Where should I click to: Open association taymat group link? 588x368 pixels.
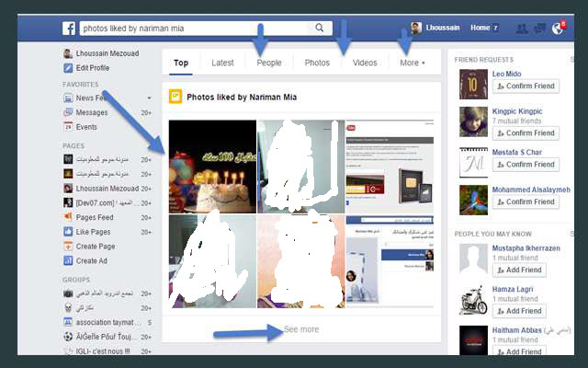(108, 322)
